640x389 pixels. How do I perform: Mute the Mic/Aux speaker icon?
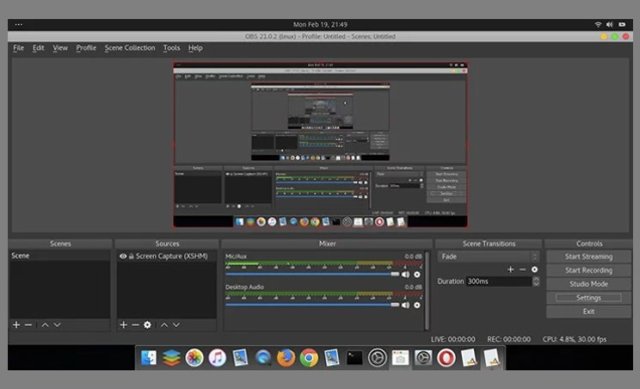405,275
